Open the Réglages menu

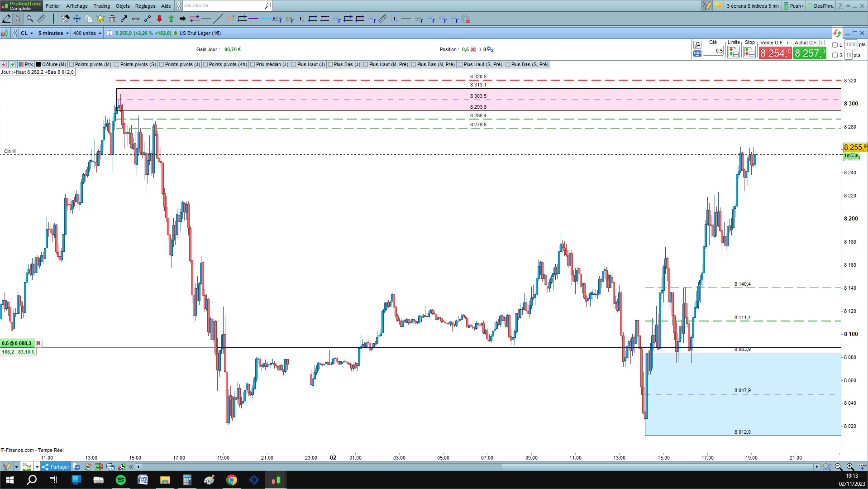click(x=145, y=6)
